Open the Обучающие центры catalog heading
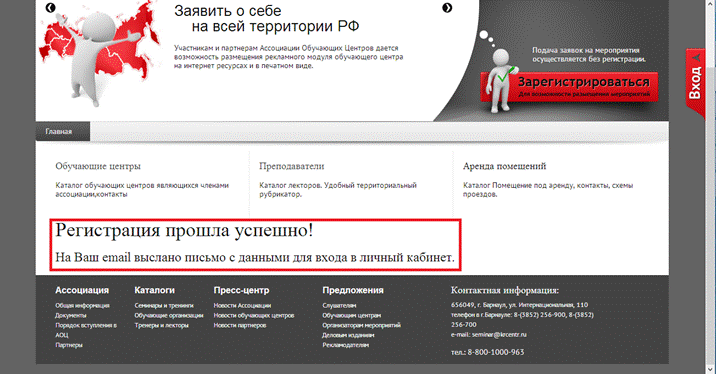 pyautogui.click(x=98, y=166)
